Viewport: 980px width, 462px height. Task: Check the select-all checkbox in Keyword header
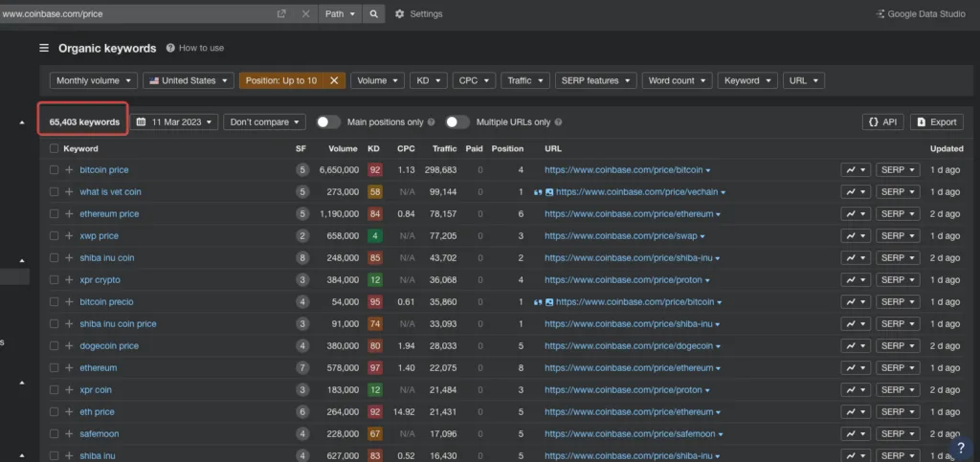click(54, 148)
